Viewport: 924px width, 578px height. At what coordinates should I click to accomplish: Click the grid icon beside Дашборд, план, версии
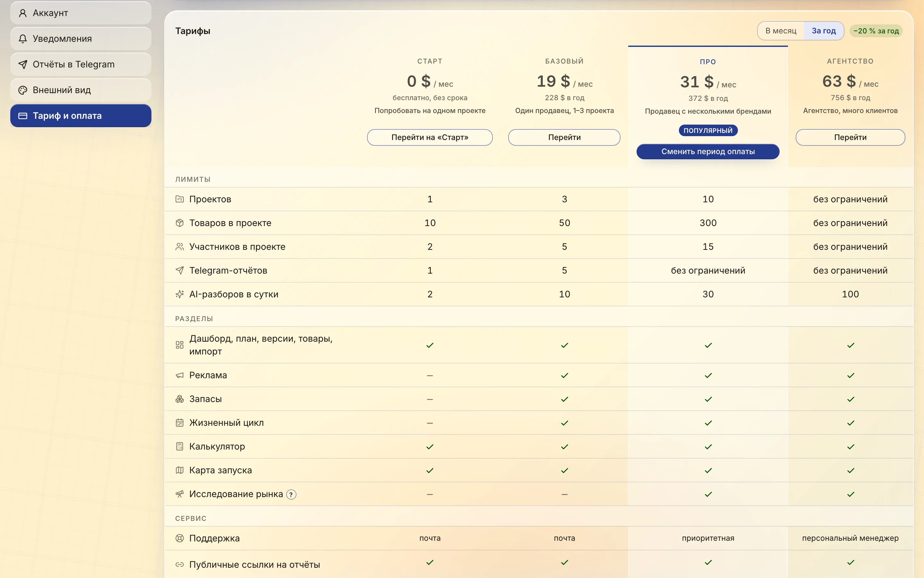[179, 345]
